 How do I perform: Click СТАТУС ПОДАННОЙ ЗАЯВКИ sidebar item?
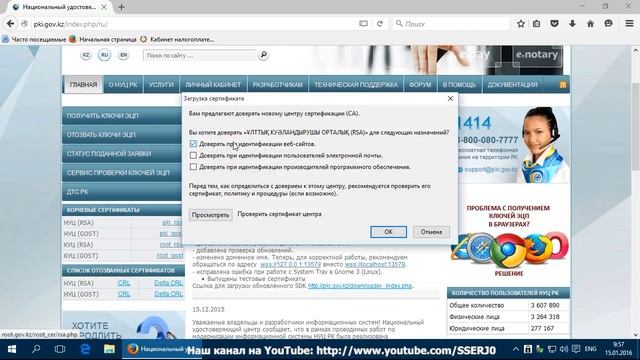[122, 154]
